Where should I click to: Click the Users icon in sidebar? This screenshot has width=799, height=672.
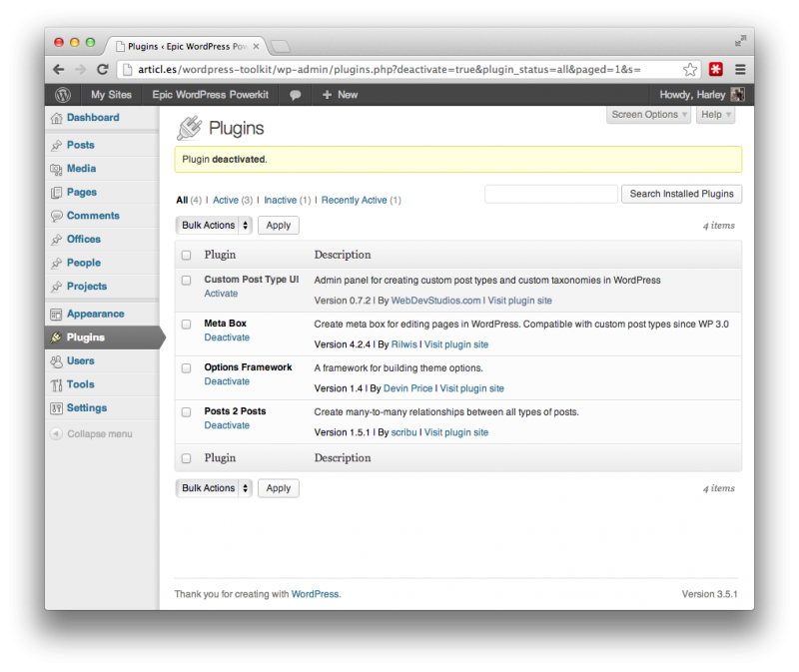pos(56,361)
